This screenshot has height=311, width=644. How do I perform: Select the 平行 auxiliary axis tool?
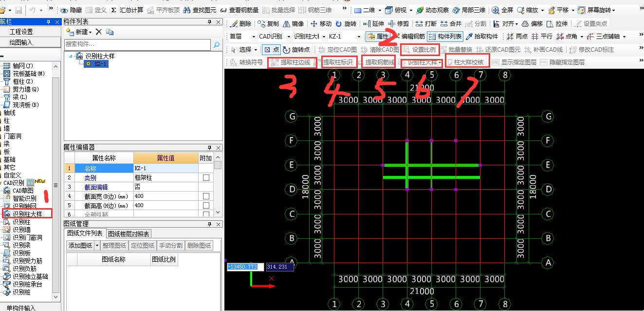tap(543, 37)
